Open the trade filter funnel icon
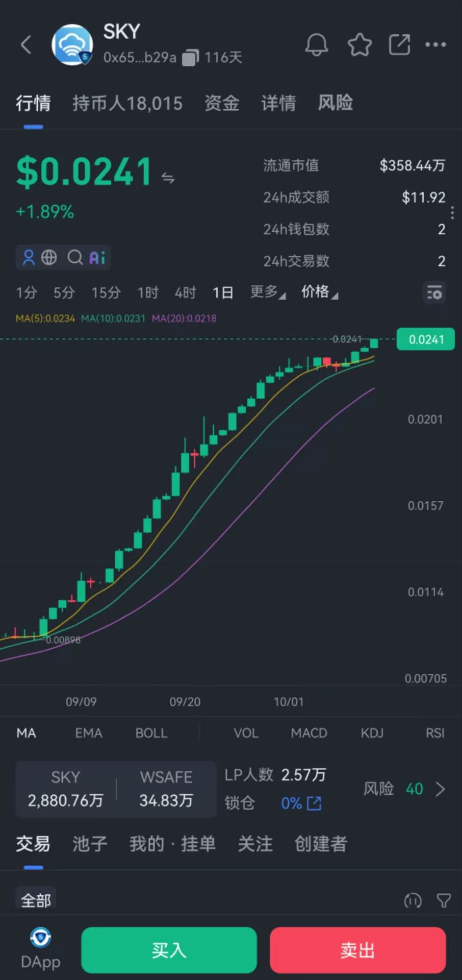 (444, 900)
